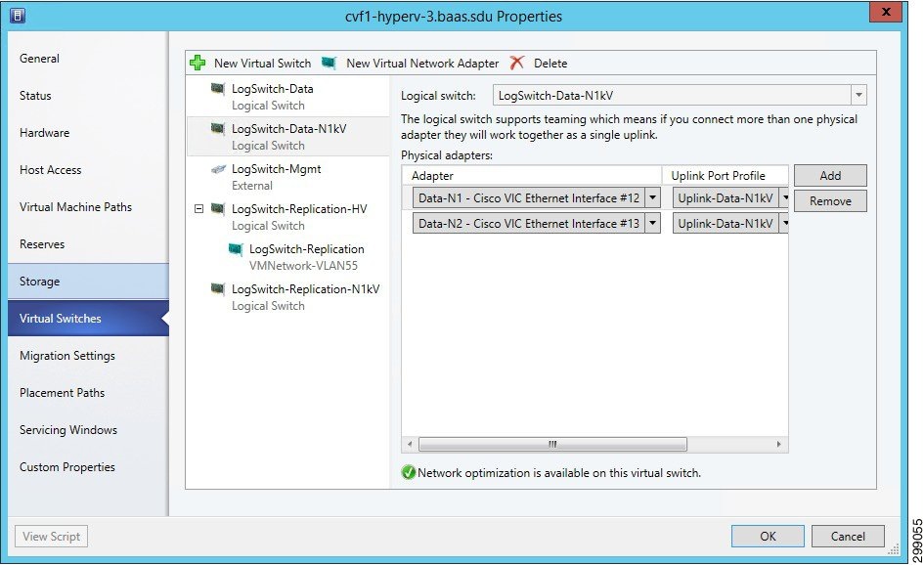Image resolution: width=924 pixels, height=565 pixels.
Task: Click New Virtual Network Adapter label
Action: point(422,63)
